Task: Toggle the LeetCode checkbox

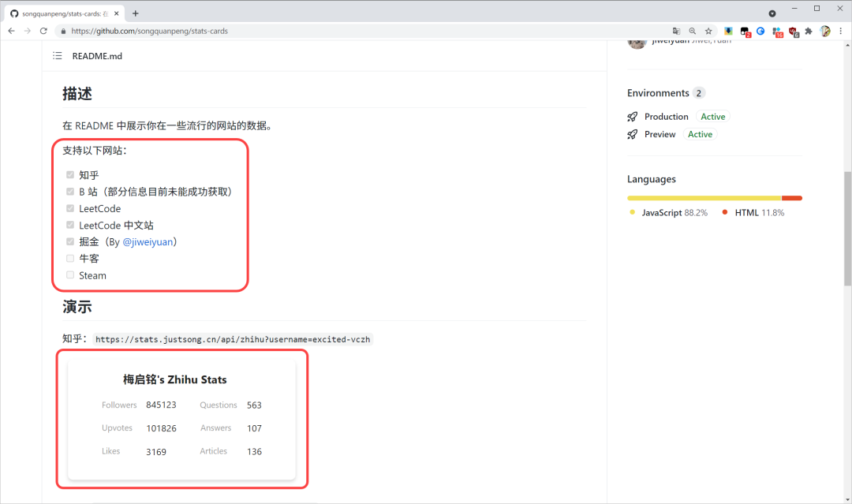Action: pyautogui.click(x=70, y=208)
